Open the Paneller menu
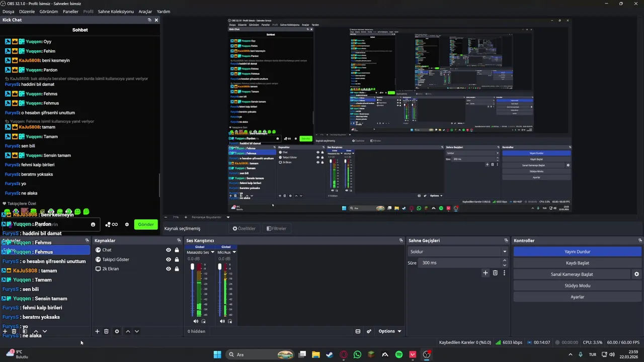Viewport: 644px width, 362px height. pyautogui.click(x=70, y=12)
